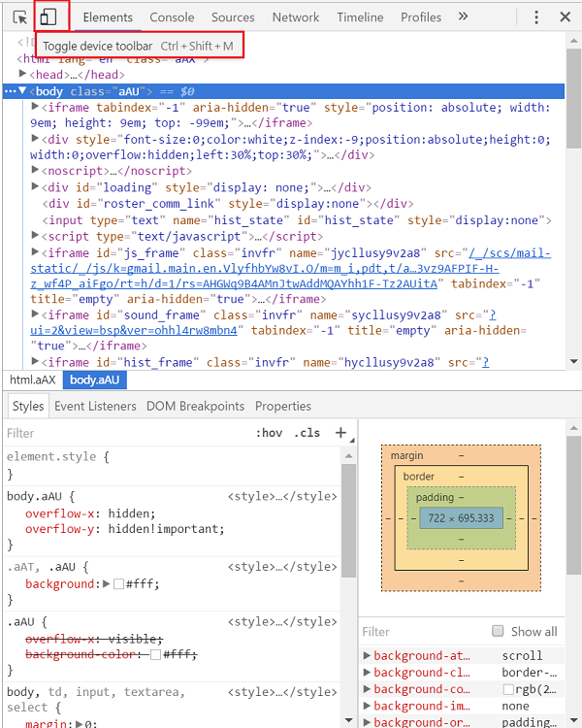
Task: Expand the head element node
Action: coord(22,74)
